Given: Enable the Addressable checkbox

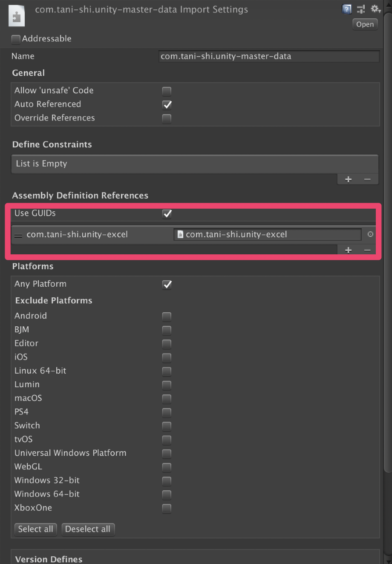Looking at the screenshot, I should (16, 40).
